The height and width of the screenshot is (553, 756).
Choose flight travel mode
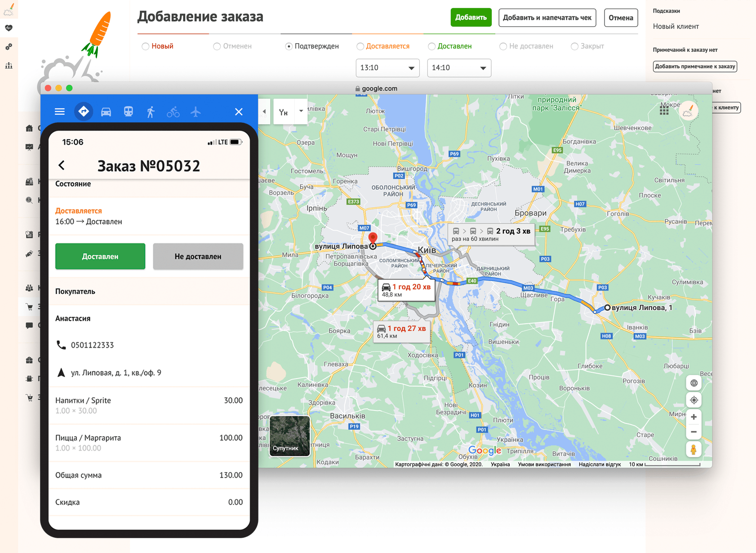pos(196,111)
